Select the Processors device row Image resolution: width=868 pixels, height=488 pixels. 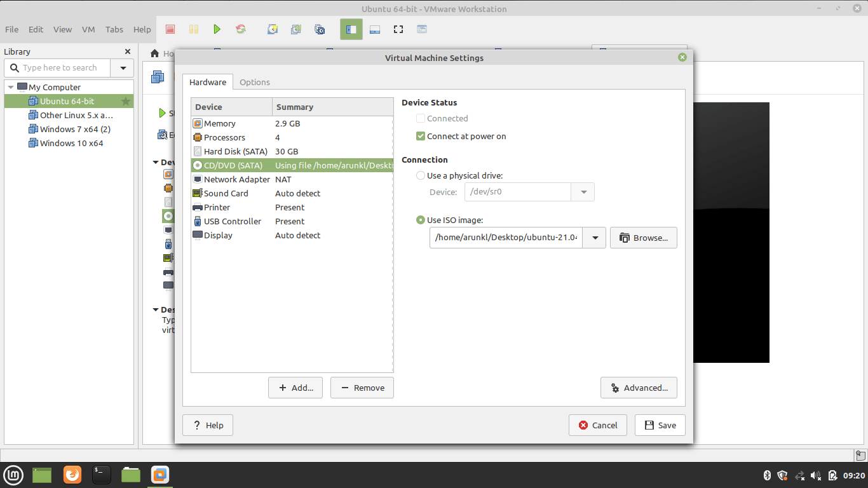292,137
